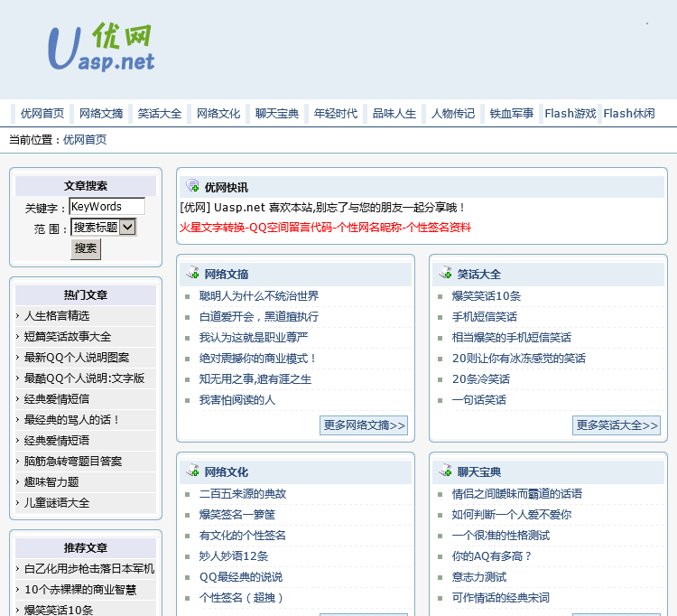Open 人物传记 navigation item

(453, 114)
